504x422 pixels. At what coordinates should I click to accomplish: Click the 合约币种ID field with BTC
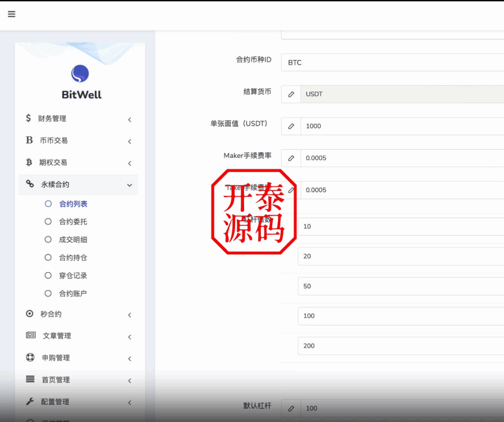392,62
